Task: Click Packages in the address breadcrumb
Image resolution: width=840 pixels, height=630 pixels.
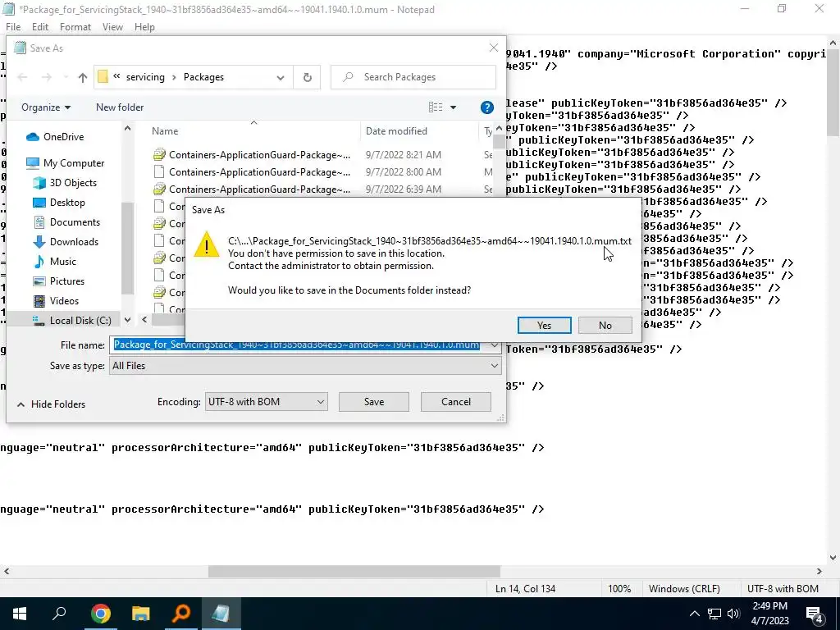Action: pyautogui.click(x=203, y=77)
